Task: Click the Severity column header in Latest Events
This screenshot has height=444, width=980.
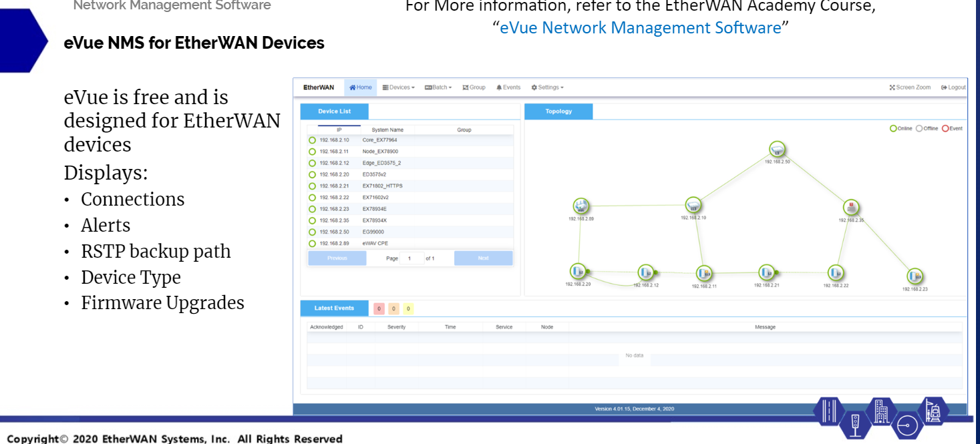Action: point(397,327)
